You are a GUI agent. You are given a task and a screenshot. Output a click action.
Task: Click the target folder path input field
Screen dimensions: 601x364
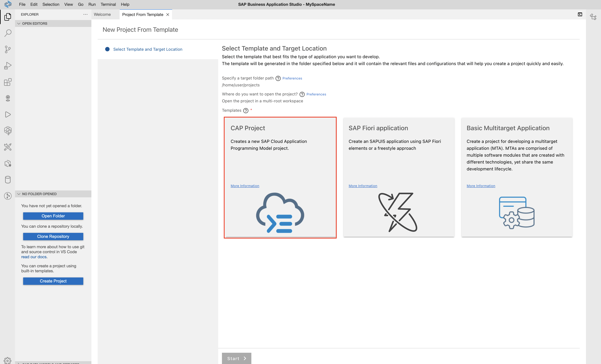[x=240, y=85]
